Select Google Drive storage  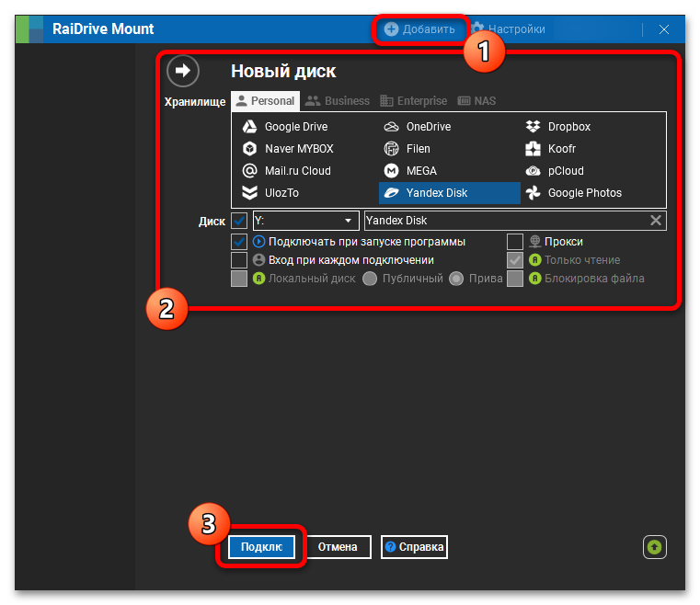(x=285, y=127)
